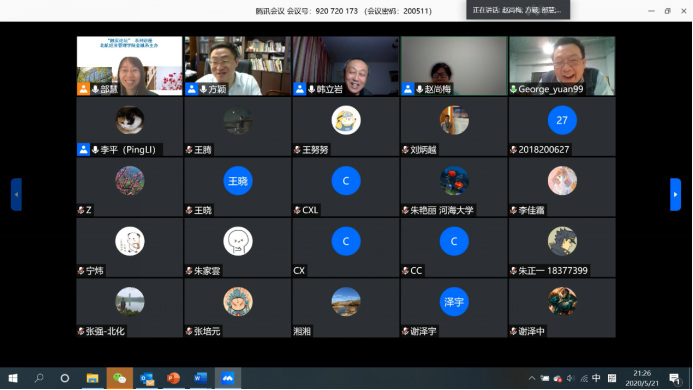Click the muted microphone icon next to 王腾
This screenshot has height=390, width=693.
point(189,150)
